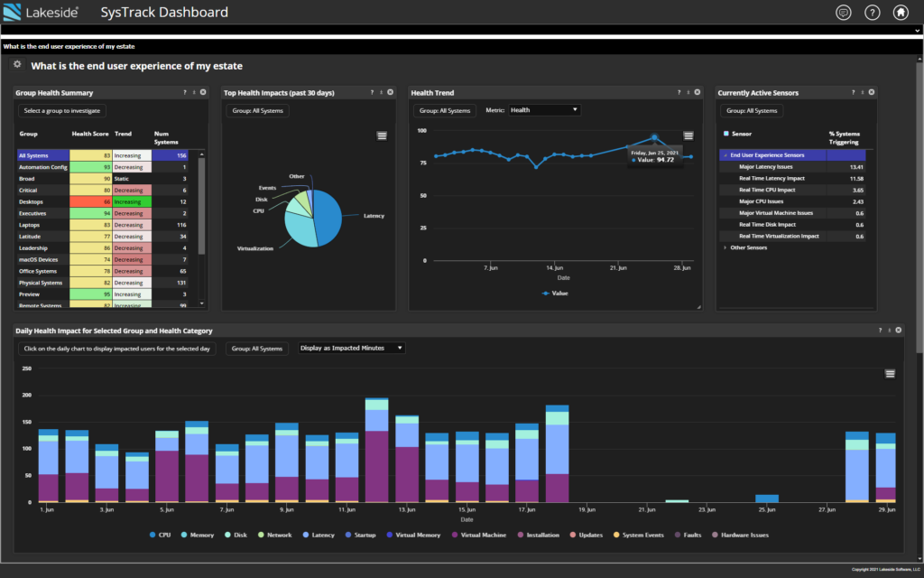Open help for Daily Health Impact panel

(x=880, y=331)
